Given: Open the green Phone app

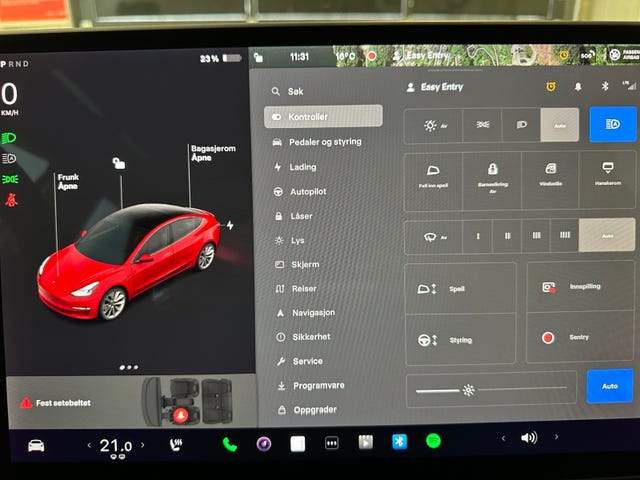Looking at the screenshot, I should [230, 444].
